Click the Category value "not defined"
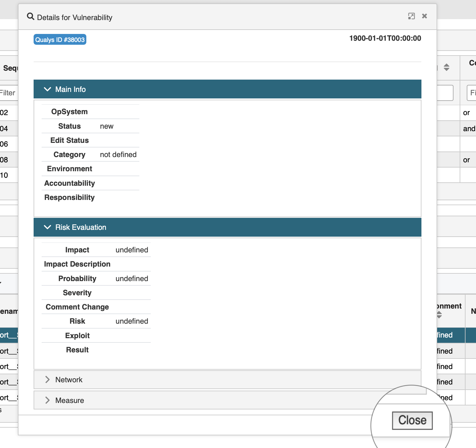476x448 pixels. click(x=118, y=155)
